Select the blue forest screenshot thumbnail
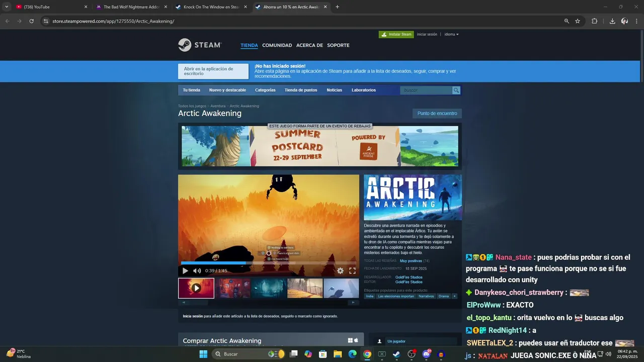Screen dimensions: 644x362 click(269, 288)
